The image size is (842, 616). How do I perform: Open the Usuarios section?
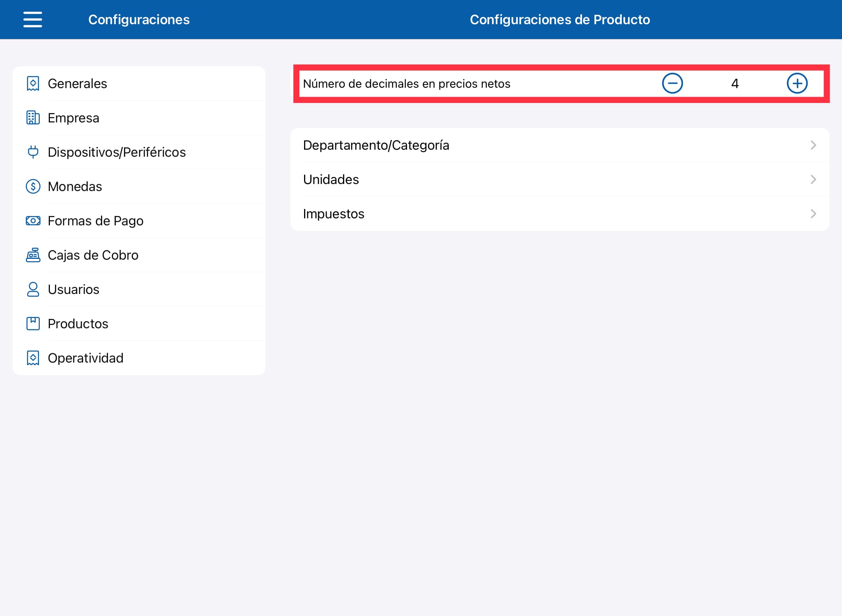[139, 289]
